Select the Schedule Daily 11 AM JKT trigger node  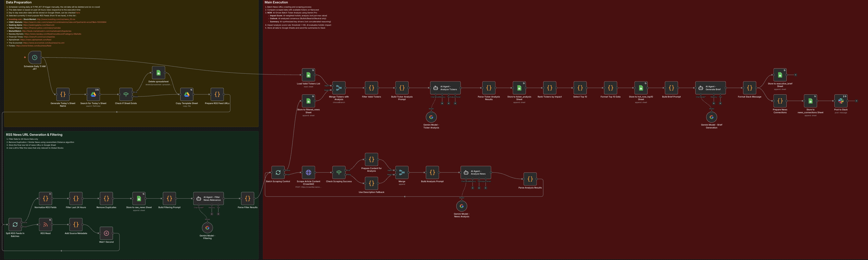(x=35, y=57)
